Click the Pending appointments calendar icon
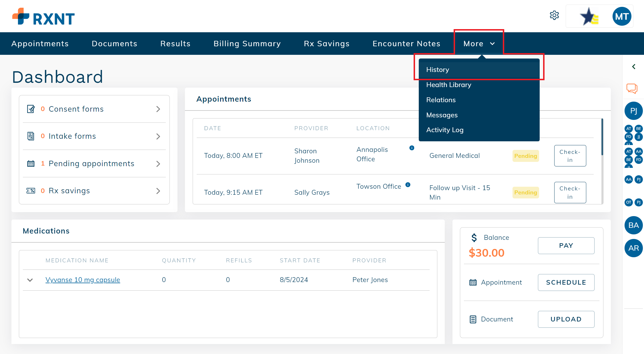The image size is (644, 354). coord(31,164)
